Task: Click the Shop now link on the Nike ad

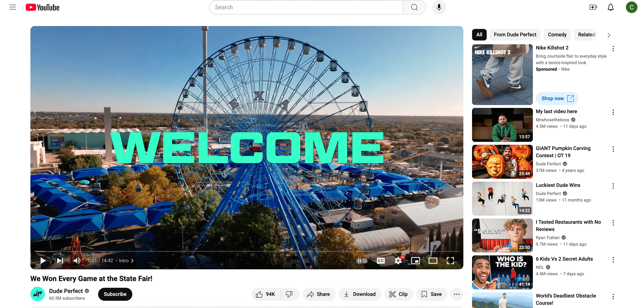Action: pyautogui.click(x=557, y=98)
